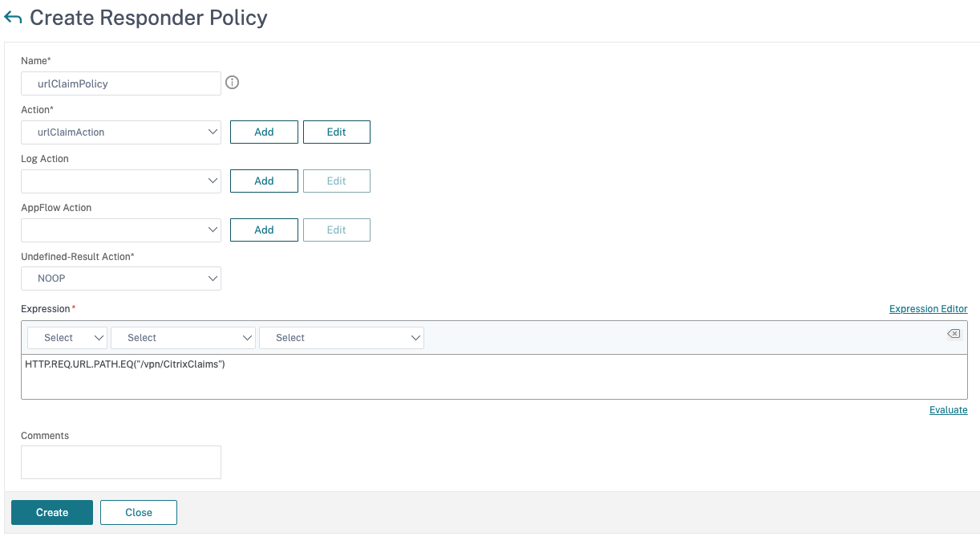Expand the AppFlow Action dropdown
Image resolution: width=980 pixels, height=549 pixels.
(121, 230)
